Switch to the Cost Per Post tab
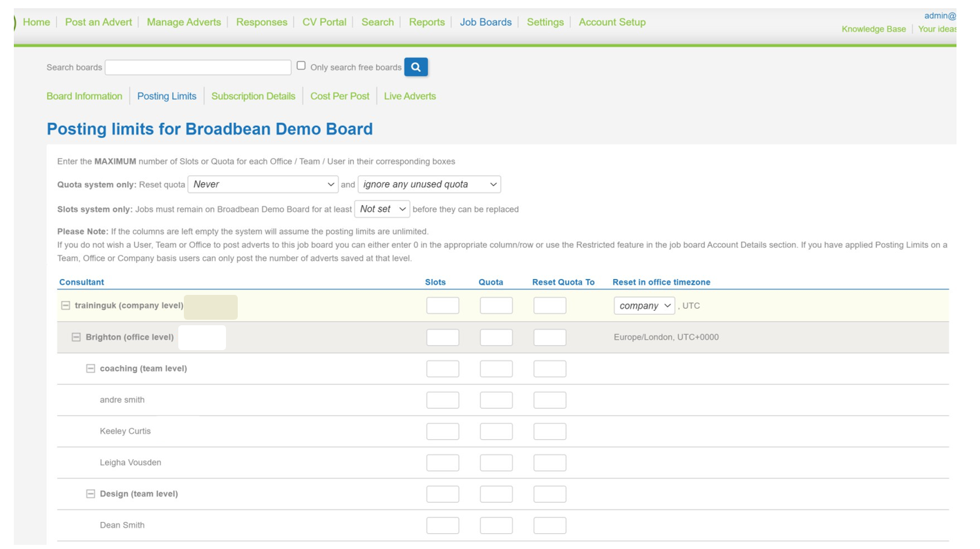 [x=339, y=96]
